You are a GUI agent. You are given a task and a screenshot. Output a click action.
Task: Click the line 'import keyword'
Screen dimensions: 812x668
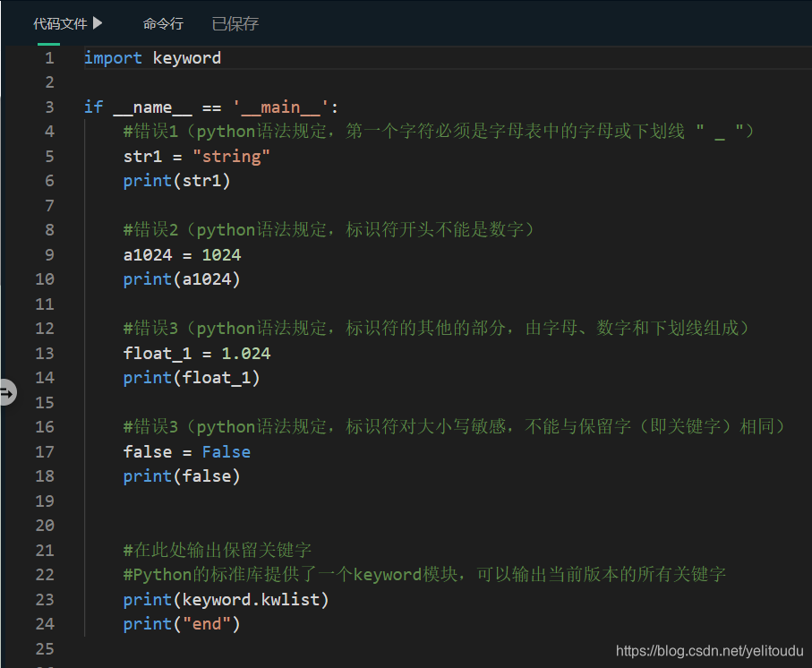tap(152, 58)
